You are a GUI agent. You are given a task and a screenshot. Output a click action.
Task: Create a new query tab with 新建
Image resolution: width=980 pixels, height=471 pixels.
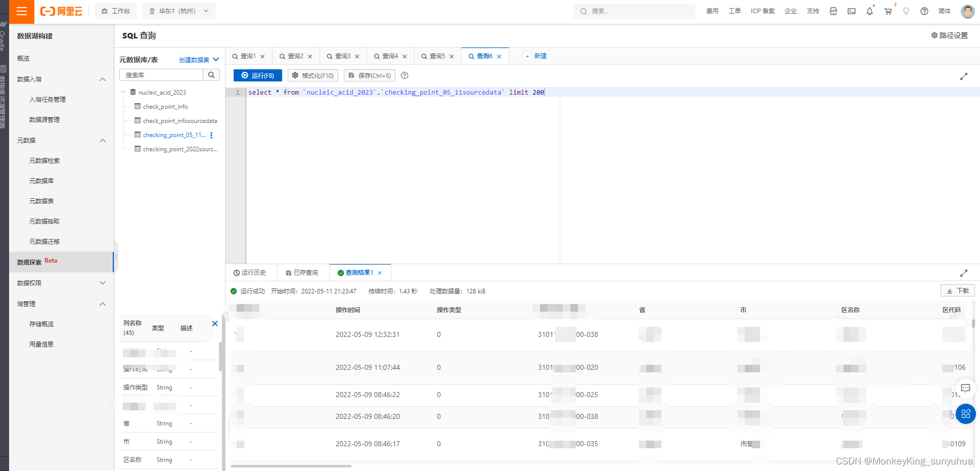[x=536, y=56]
